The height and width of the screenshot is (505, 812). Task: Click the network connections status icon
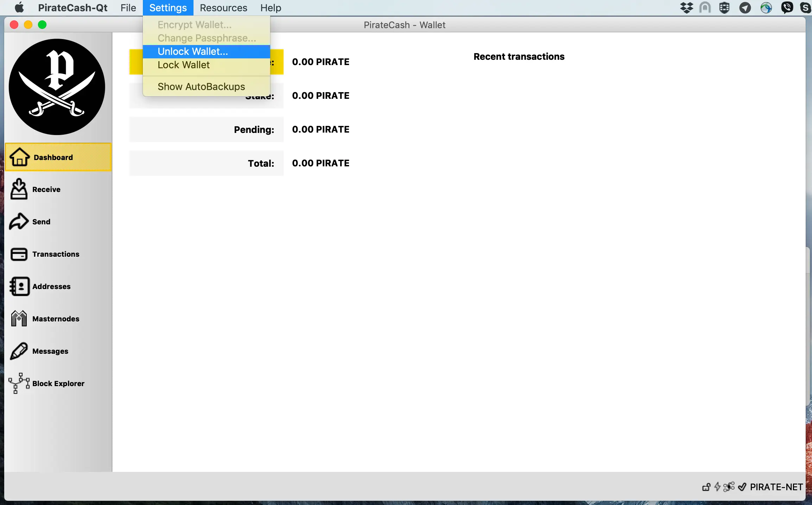pyautogui.click(x=729, y=487)
